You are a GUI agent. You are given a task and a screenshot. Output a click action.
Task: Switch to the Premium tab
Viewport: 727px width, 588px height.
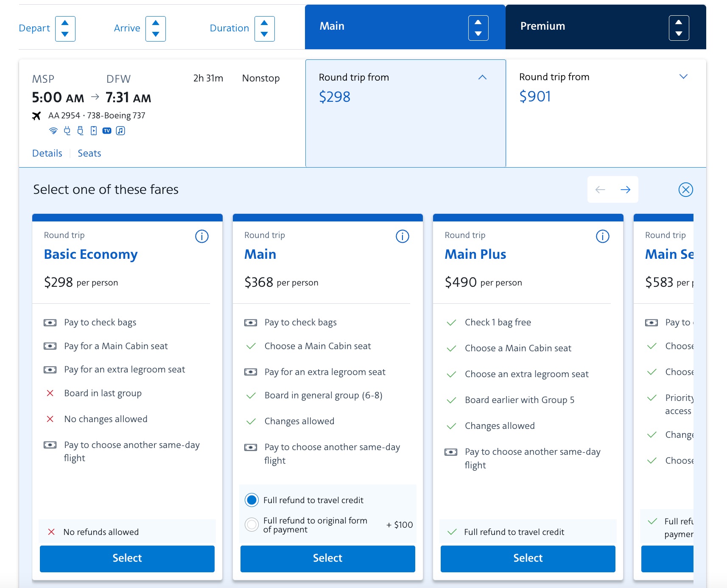tap(543, 26)
